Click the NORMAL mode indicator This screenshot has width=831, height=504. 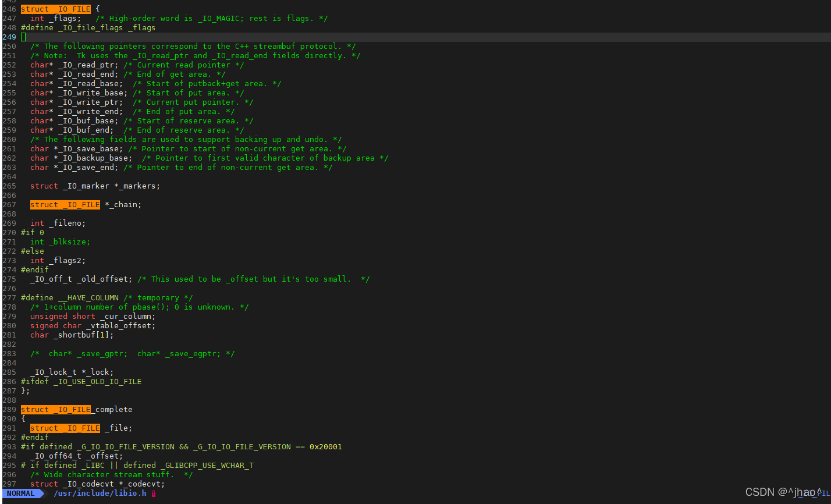[x=21, y=494]
